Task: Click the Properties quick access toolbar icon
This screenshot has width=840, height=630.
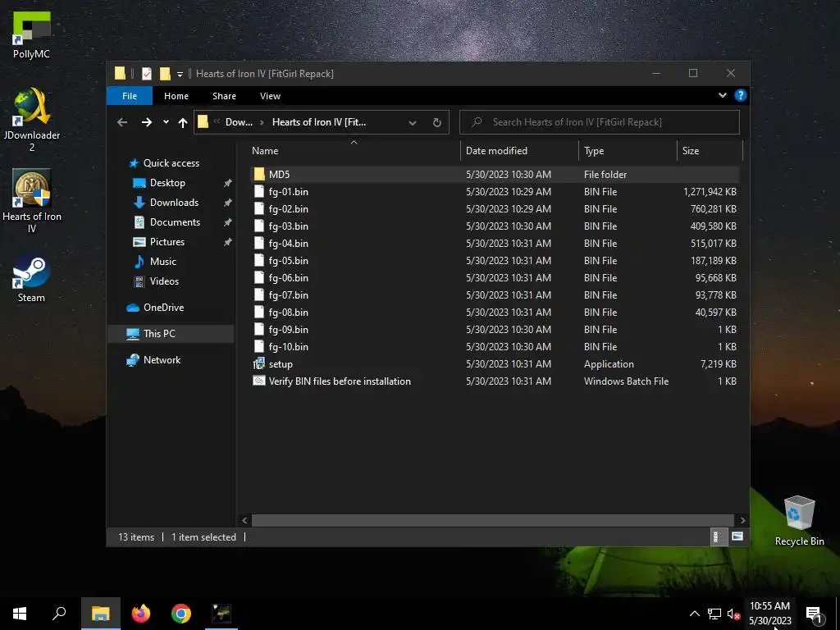Action: click(147, 73)
